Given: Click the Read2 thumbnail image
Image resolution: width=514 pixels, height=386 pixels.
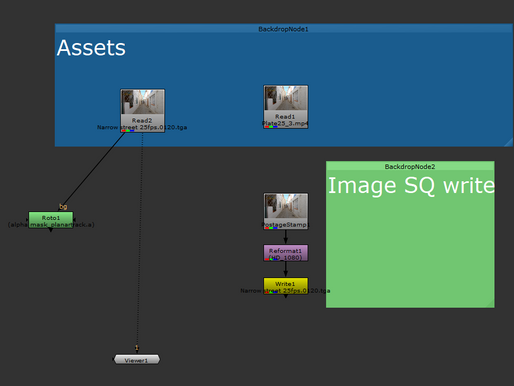Looking at the screenshot, I should [142, 102].
